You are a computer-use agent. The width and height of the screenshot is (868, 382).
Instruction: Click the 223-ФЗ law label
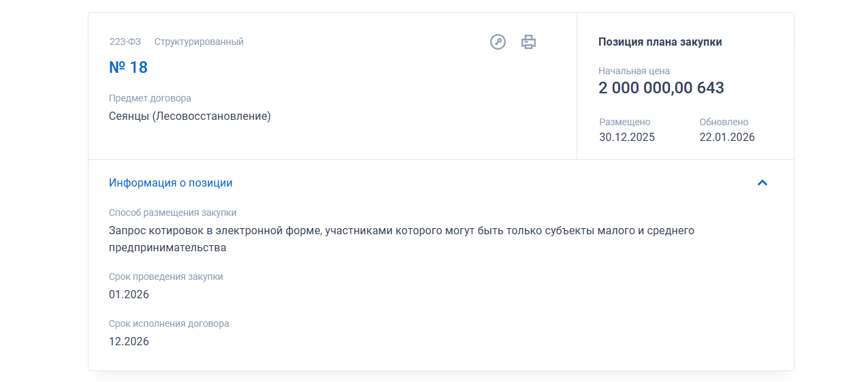[125, 42]
